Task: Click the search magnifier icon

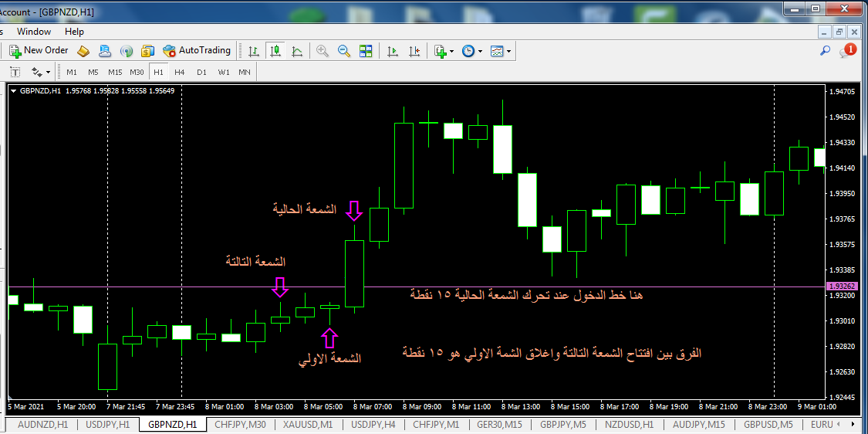Action: (x=825, y=51)
